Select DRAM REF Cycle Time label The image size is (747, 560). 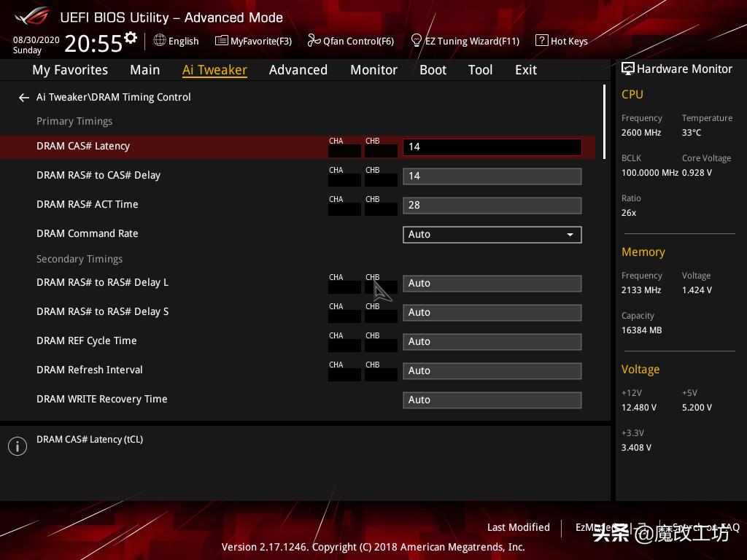(x=87, y=341)
